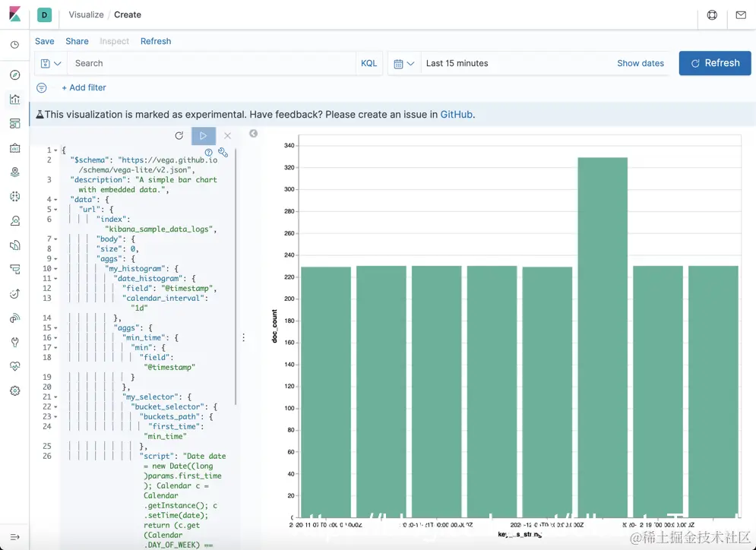Collapse code fold on line 9 aggs

55,259
